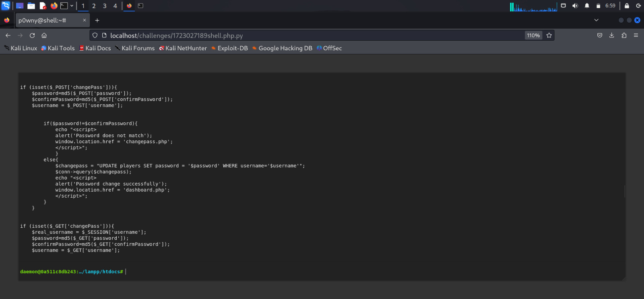
Task: Close the p0wny@shell tab
Action: (x=85, y=20)
